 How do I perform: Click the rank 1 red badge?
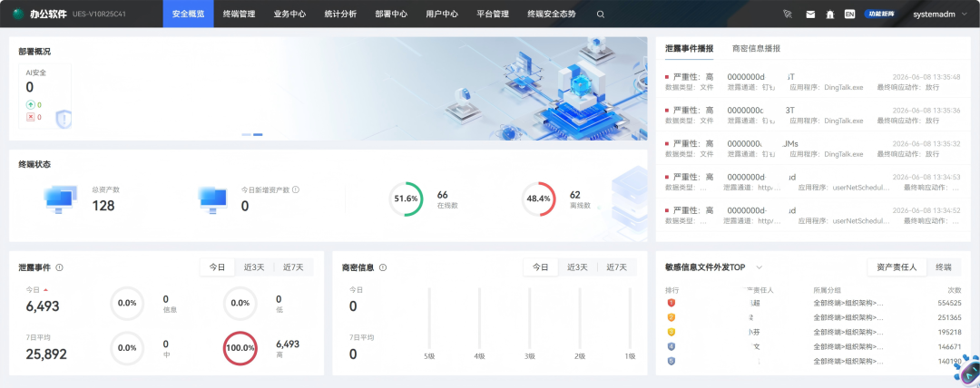click(671, 303)
